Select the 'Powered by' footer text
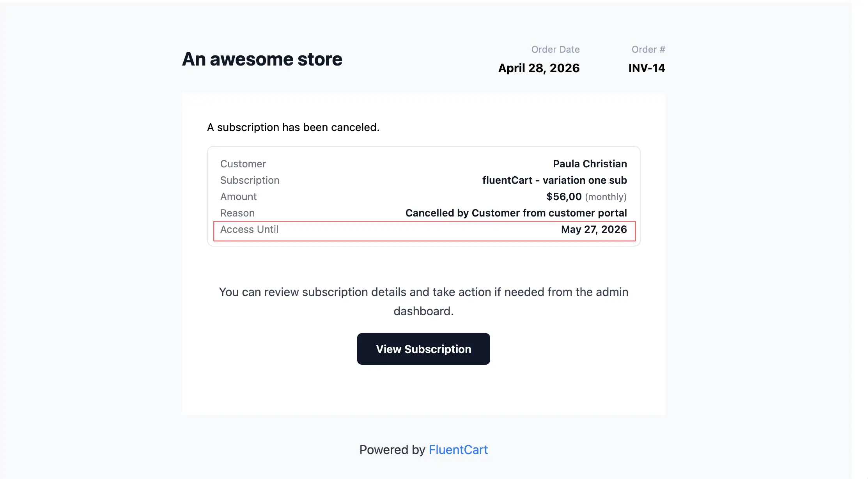The height and width of the screenshot is (479, 868). [392, 449]
